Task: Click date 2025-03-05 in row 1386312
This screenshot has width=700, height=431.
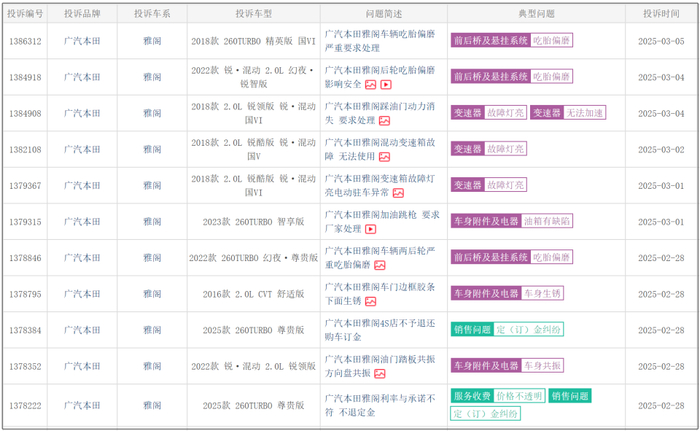Action: (661, 41)
